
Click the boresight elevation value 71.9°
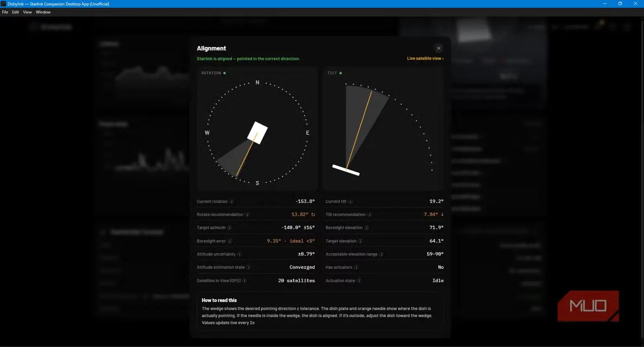tap(436, 227)
